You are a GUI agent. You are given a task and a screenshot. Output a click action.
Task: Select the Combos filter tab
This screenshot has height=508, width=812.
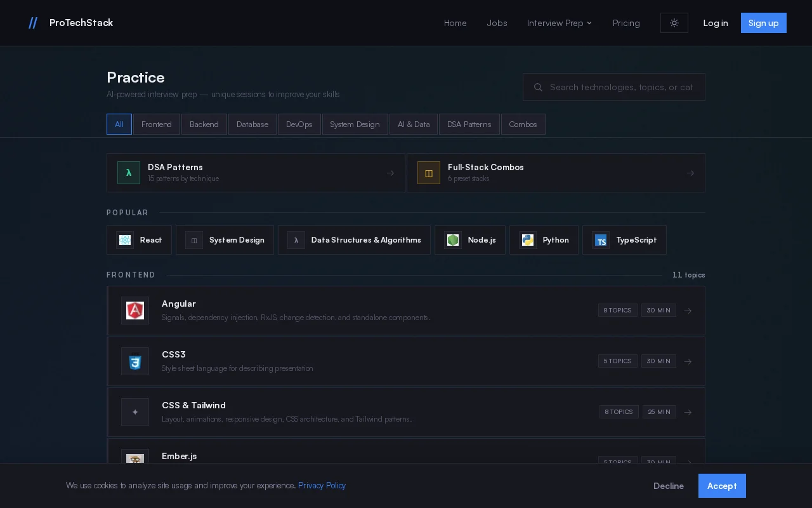(523, 124)
